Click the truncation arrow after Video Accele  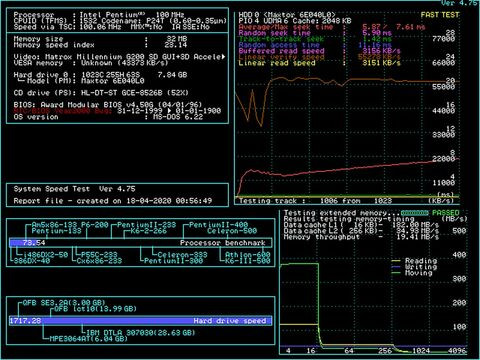point(223,57)
